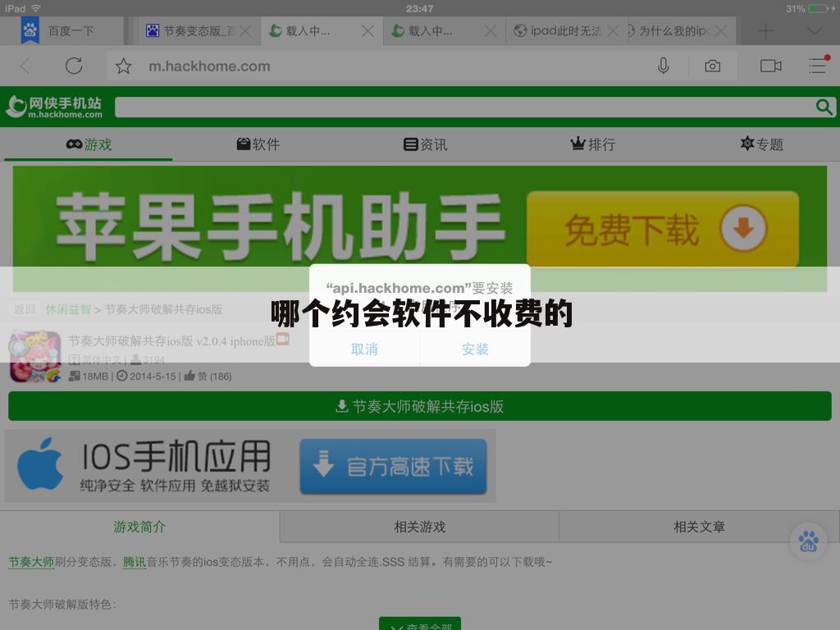
Task: Tap 安装 in the install dialog
Action: point(475,349)
